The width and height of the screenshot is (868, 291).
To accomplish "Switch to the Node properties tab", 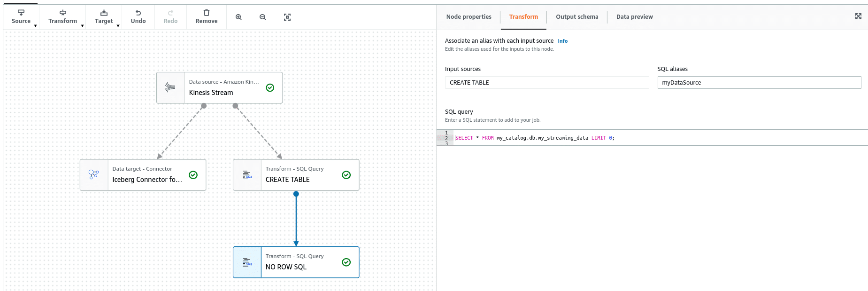I will (469, 17).
